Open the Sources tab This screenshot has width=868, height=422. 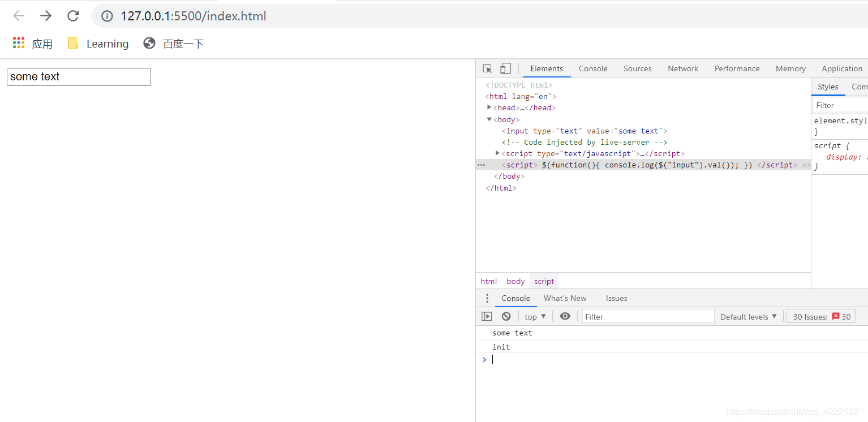point(638,68)
